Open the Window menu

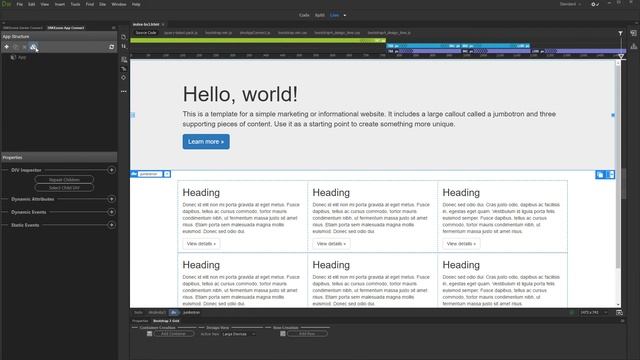coord(119,4)
